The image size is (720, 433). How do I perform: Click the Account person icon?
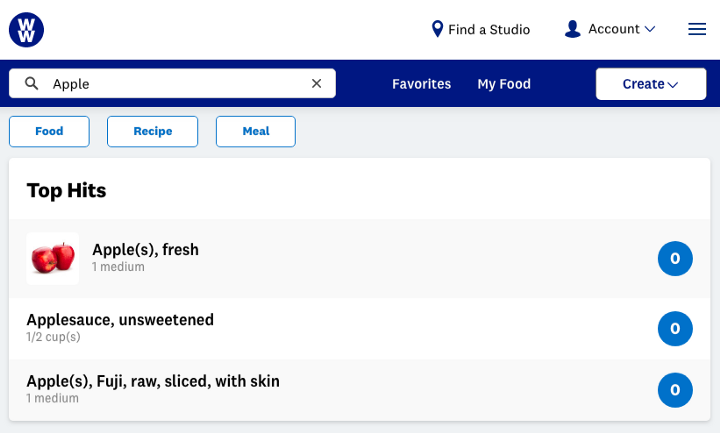(572, 29)
